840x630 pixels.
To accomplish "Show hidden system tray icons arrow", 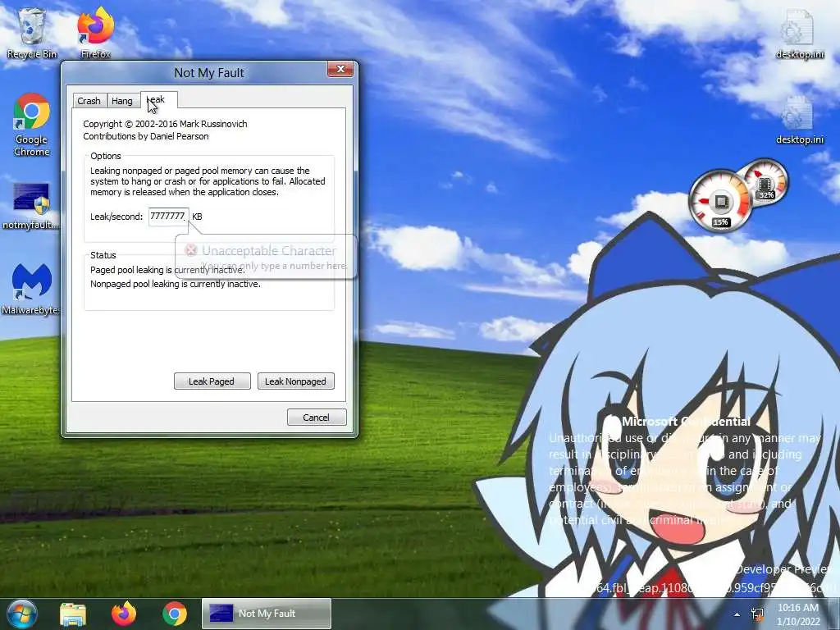I will (x=737, y=614).
